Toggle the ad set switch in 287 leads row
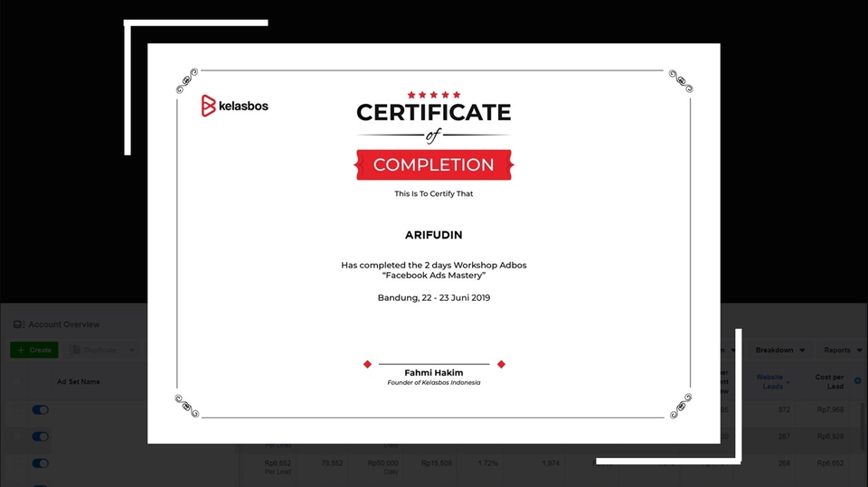868x487 pixels. pyautogui.click(x=41, y=436)
